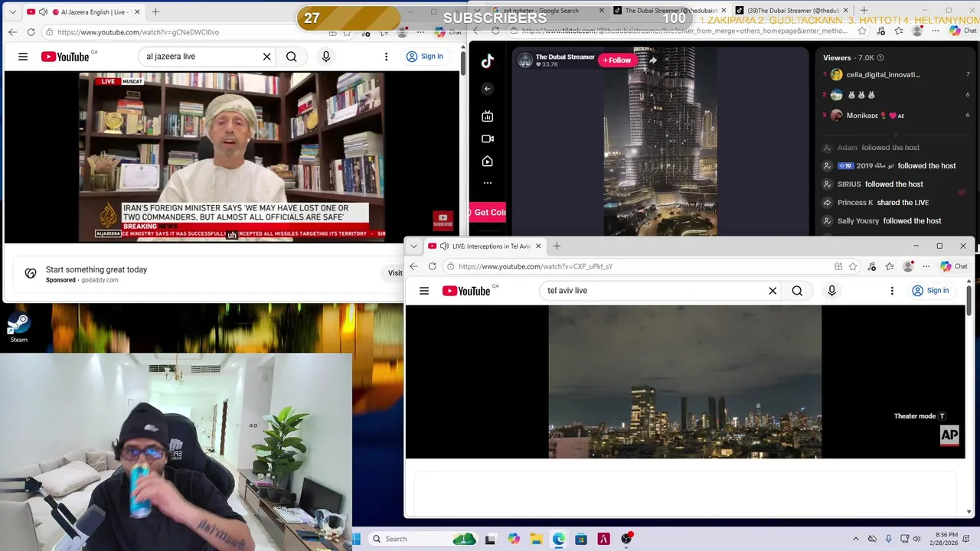Click Viewers info help icon
This screenshot has width=980, height=551.
tap(880, 58)
